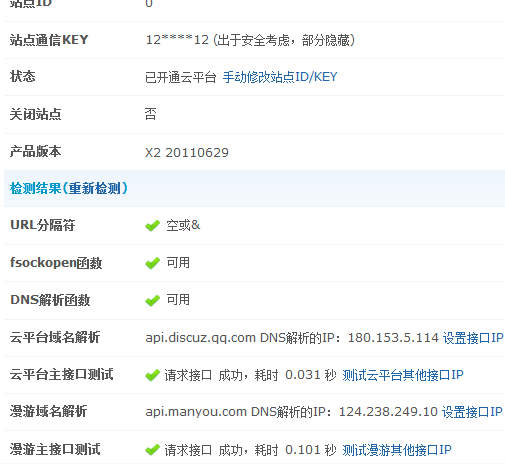505x464 pixels.
Task: Click green checkmark for 云平台主接口测试
Action: (153, 375)
